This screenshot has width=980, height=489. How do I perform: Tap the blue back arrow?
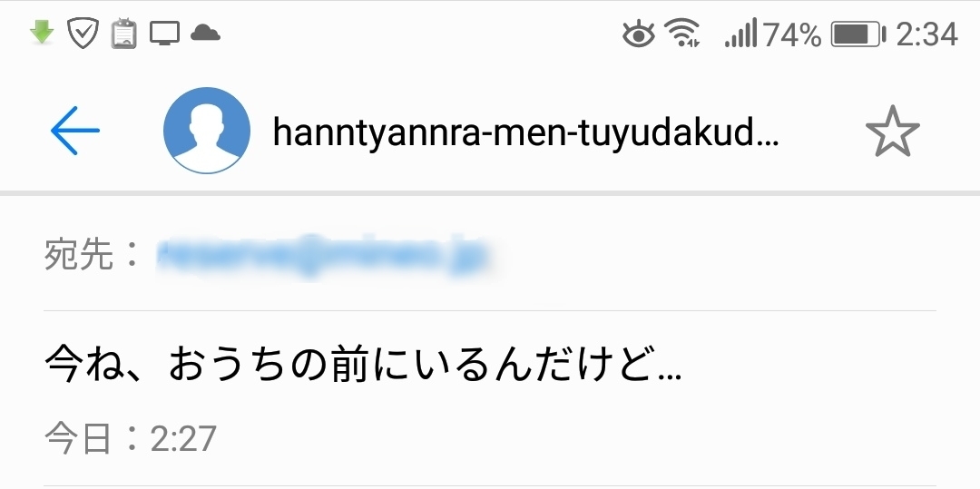tap(75, 131)
